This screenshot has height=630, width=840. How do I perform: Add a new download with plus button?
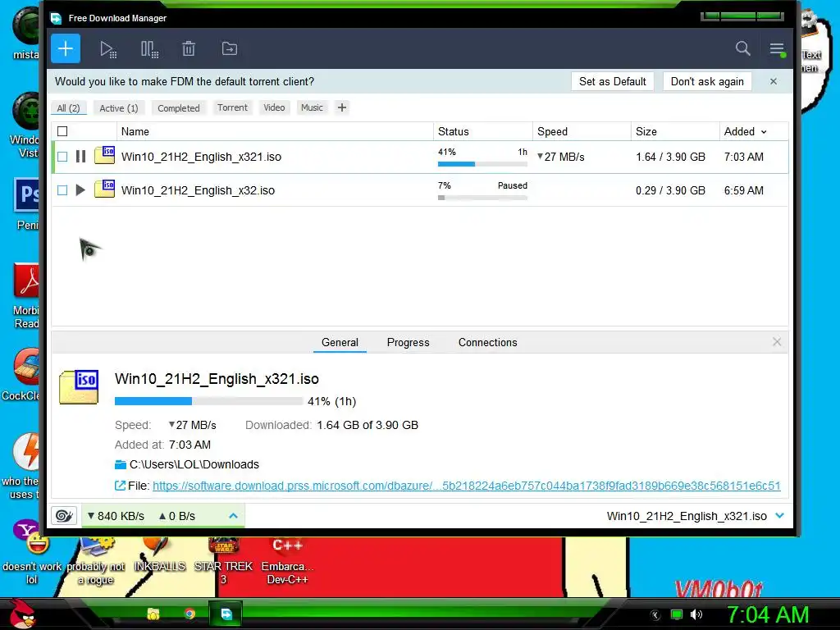(x=66, y=48)
